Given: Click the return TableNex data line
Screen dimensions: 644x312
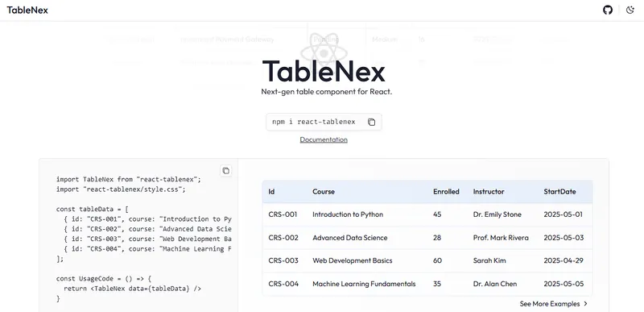Looking at the screenshot, I should pyautogui.click(x=132, y=289).
